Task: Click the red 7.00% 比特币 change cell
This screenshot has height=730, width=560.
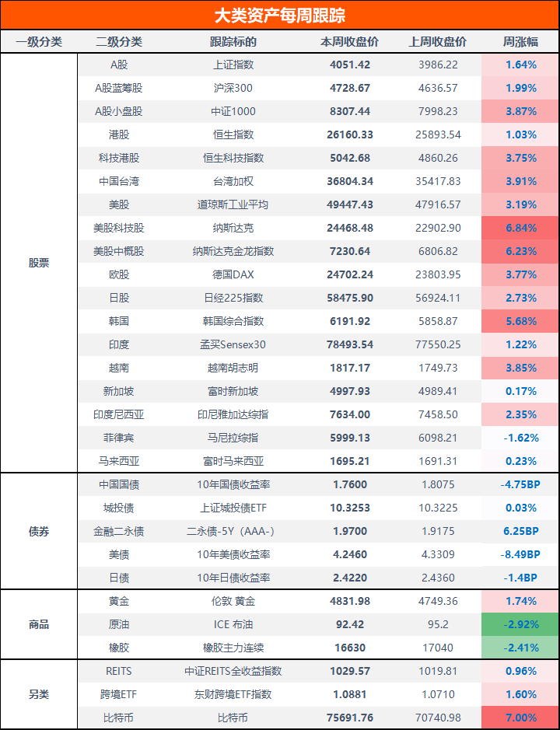Action: click(520, 718)
